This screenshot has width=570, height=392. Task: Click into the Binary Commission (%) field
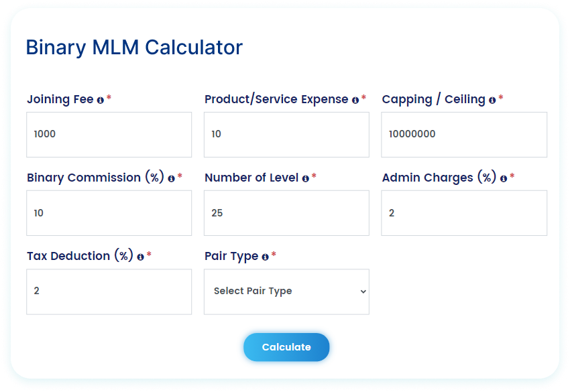click(x=109, y=213)
